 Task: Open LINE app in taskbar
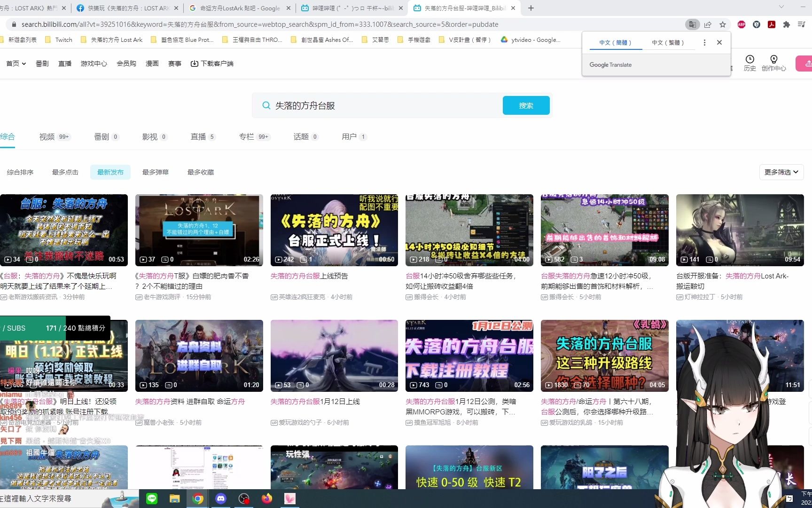pos(152,499)
